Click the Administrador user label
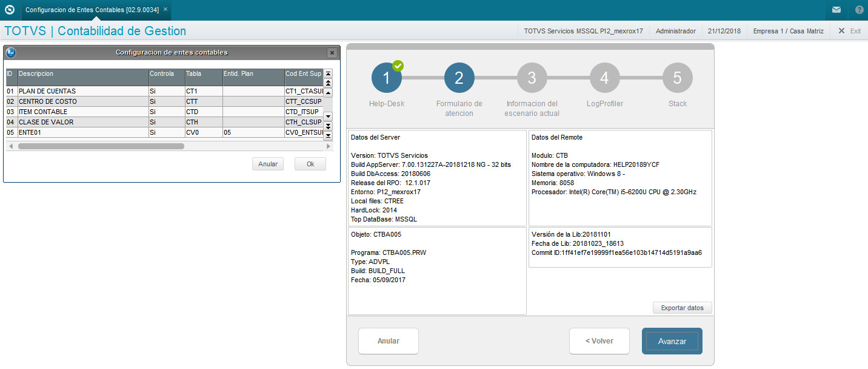This screenshot has height=369, width=868. pyautogui.click(x=676, y=30)
